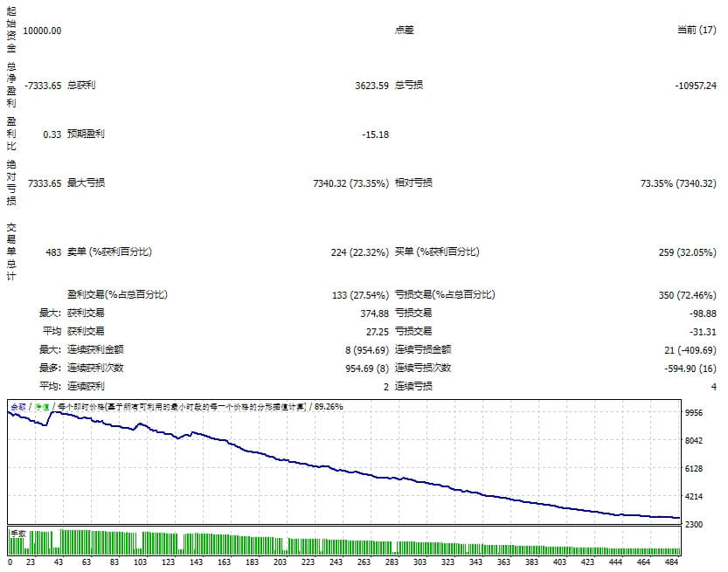Select the maximal drawdown value 7340.32 (73.35%)
Viewport: 728px width, 572px height.
click(x=350, y=183)
